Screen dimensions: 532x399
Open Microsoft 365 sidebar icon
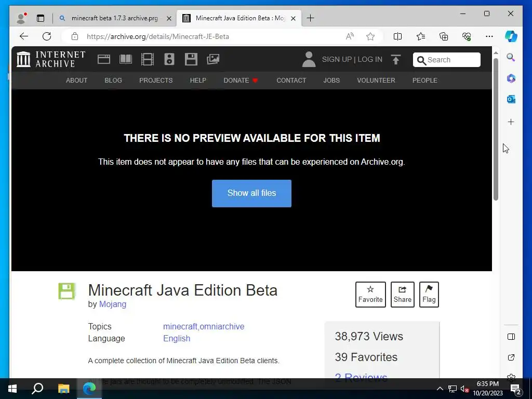[x=511, y=78]
